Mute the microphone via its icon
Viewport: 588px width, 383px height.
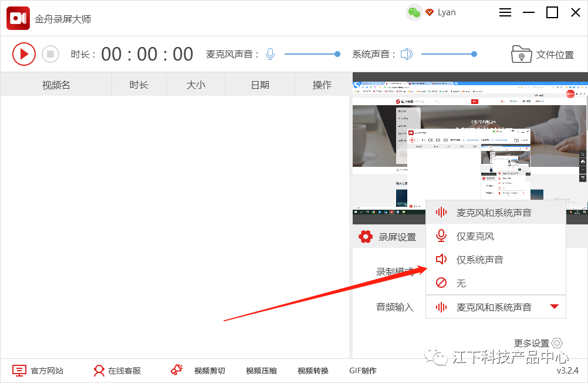pos(270,54)
